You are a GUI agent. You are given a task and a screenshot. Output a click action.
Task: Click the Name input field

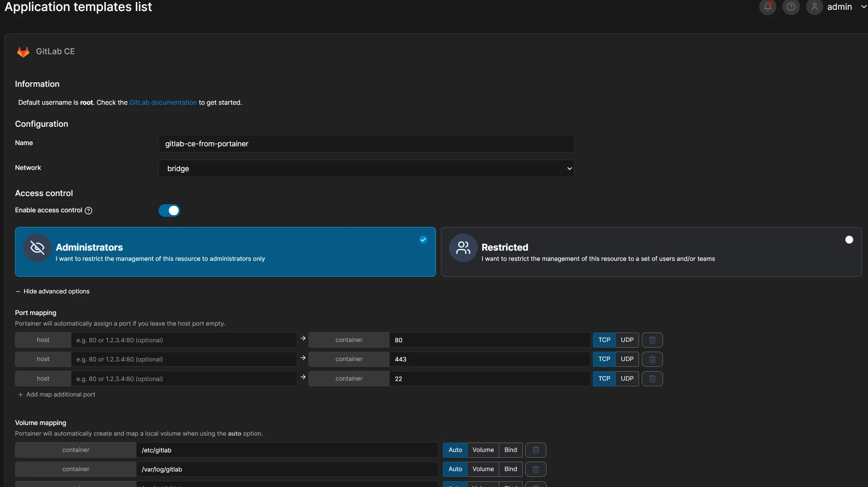click(366, 144)
